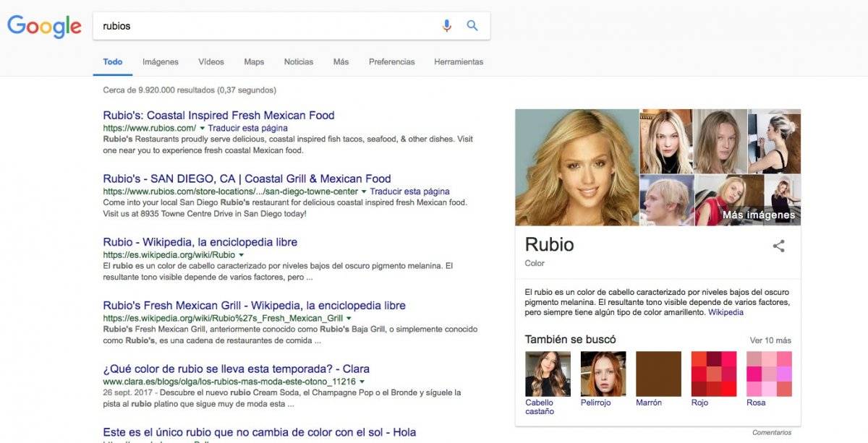The height and width of the screenshot is (443, 868).
Task: Open Rubio's San Diego Coastal Grill result
Action: 247,179
